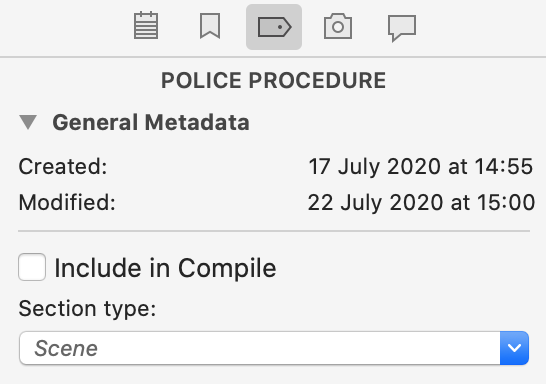Open Section type menu via blue chevron

point(514,348)
